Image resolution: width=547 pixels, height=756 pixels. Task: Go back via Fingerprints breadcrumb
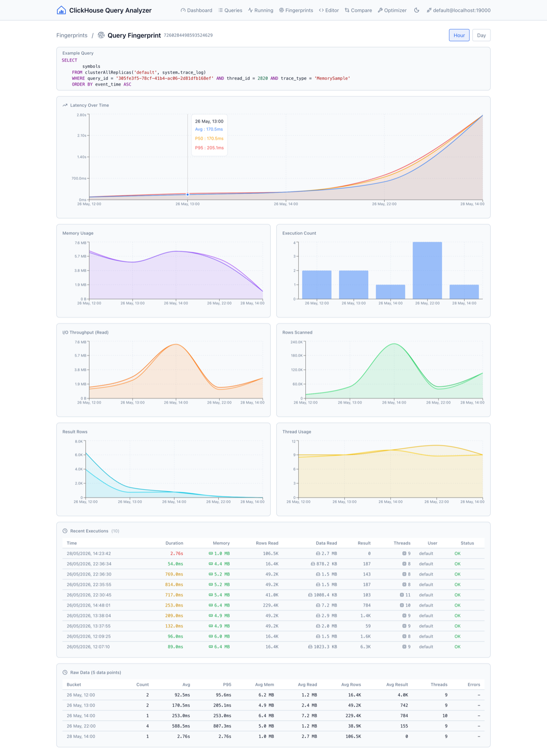click(72, 35)
